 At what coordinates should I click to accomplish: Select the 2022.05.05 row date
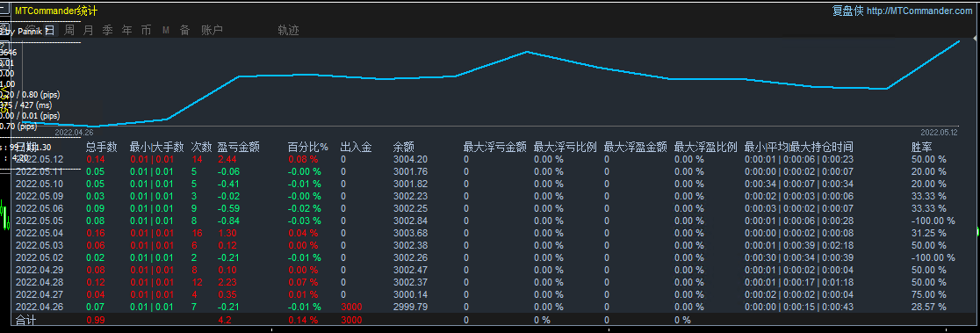[x=40, y=221]
